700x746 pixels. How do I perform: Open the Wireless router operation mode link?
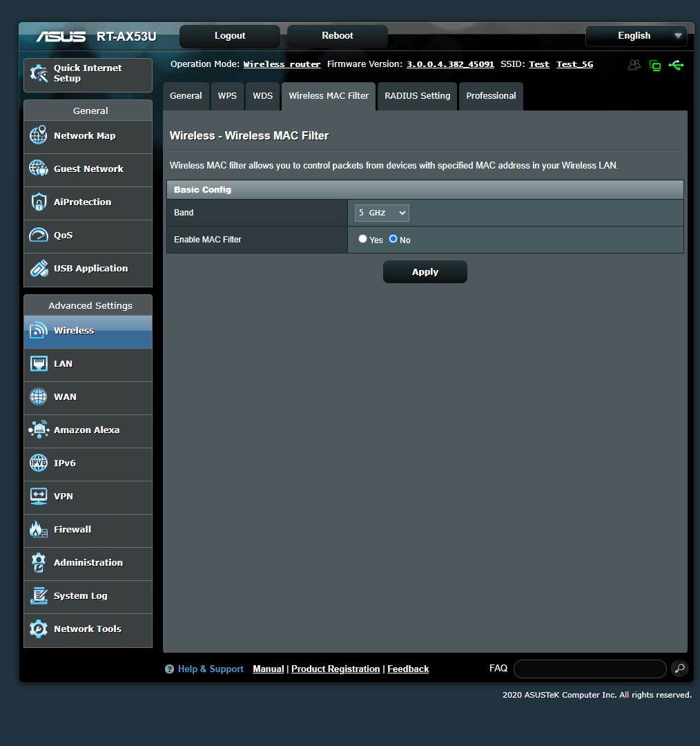point(282,64)
